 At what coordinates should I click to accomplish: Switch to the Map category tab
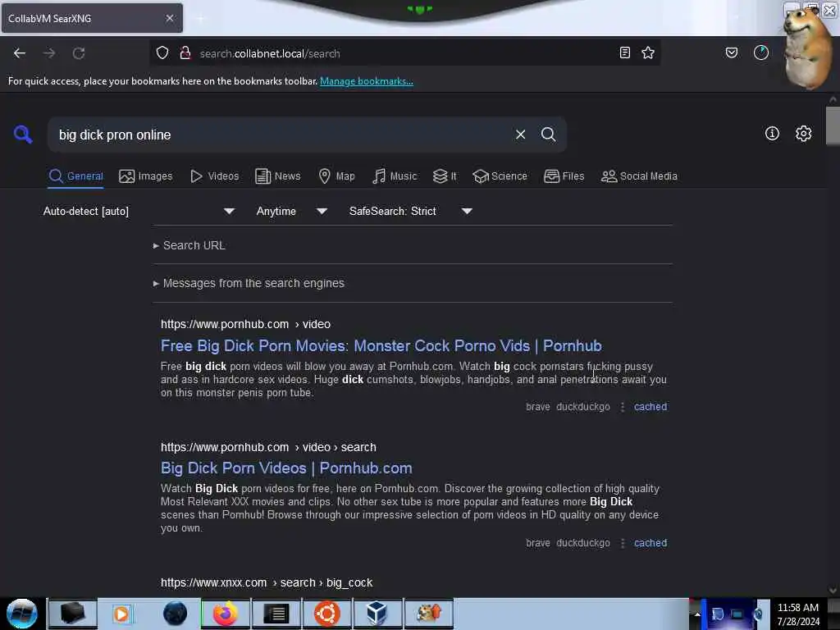pos(337,176)
